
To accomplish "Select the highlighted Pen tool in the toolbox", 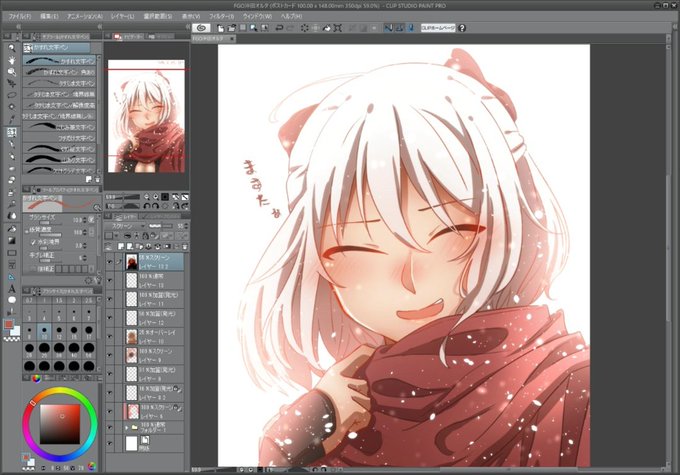I will pos(12,132).
